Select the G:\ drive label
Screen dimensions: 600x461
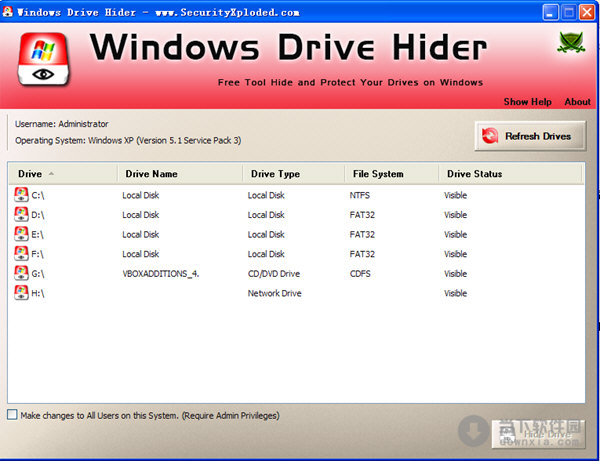click(x=38, y=274)
